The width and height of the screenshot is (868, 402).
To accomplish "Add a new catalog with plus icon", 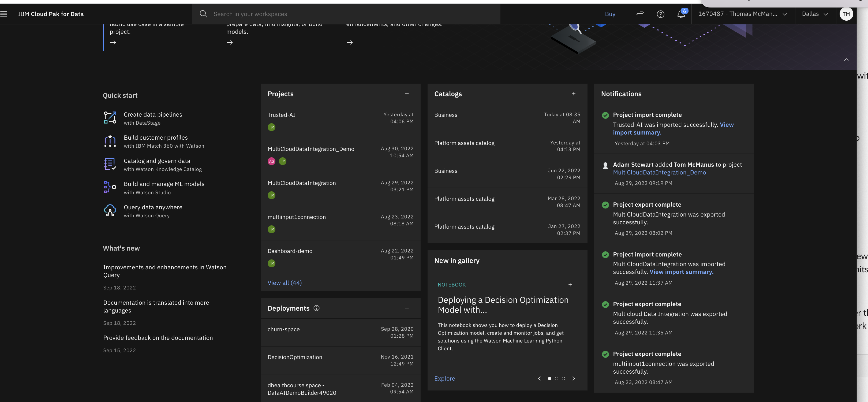I will [x=574, y=94].
